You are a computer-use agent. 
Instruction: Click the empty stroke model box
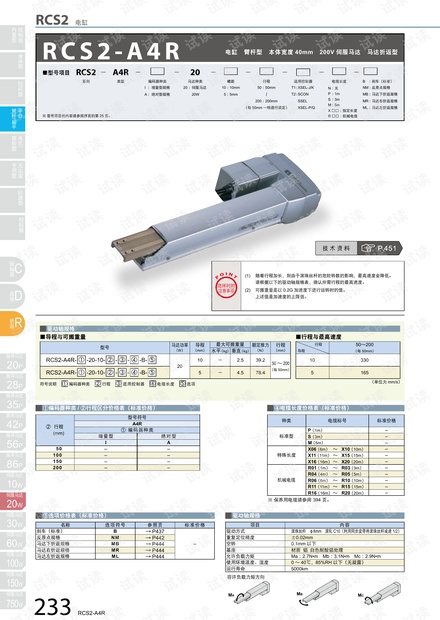coord(266,71)
